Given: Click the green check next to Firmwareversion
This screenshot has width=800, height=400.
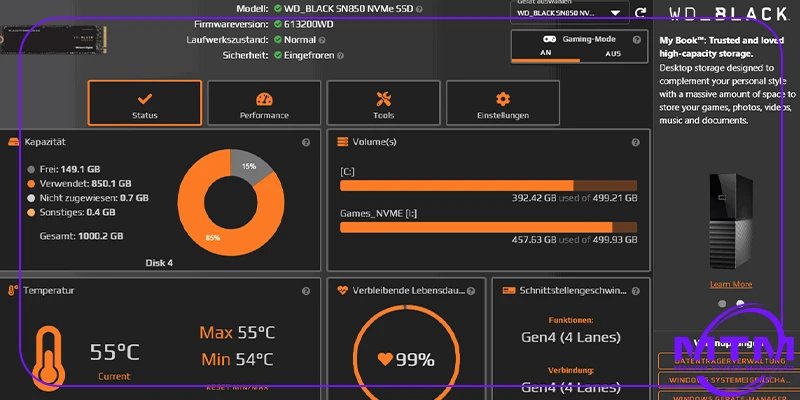Looking at the screenshot, I should tap(278, 24).
